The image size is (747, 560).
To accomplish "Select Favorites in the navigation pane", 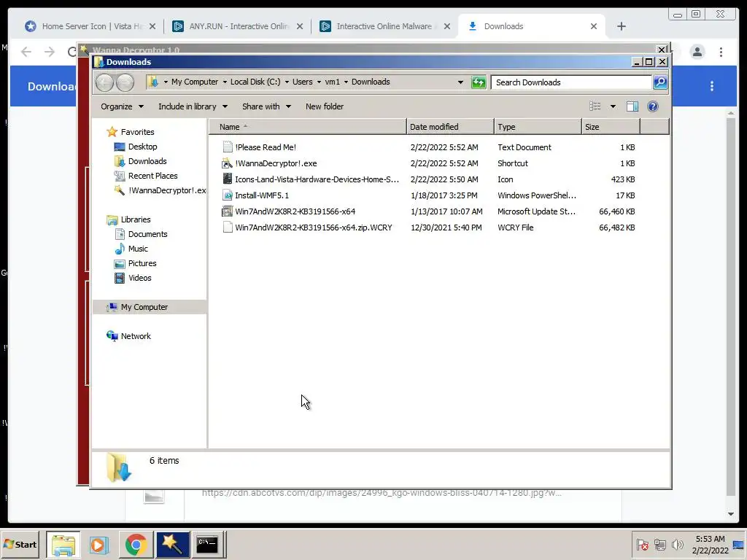I will click(x=137, y=132).
